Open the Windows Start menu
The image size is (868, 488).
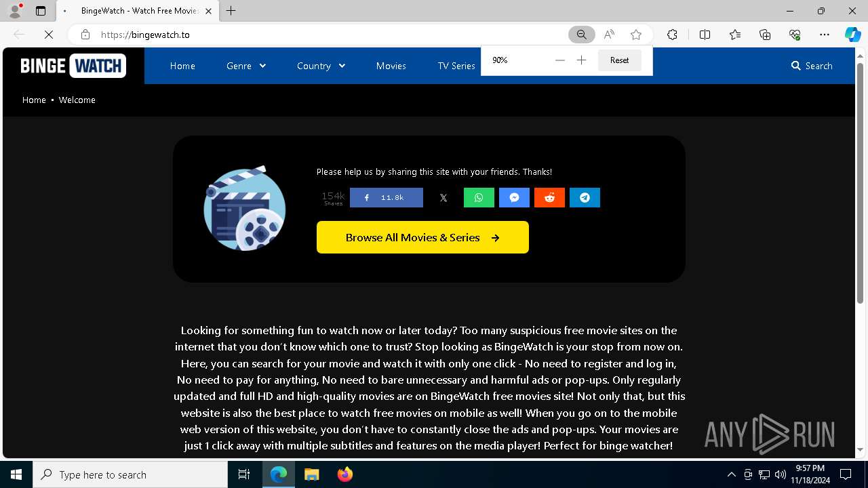(16, 474)
